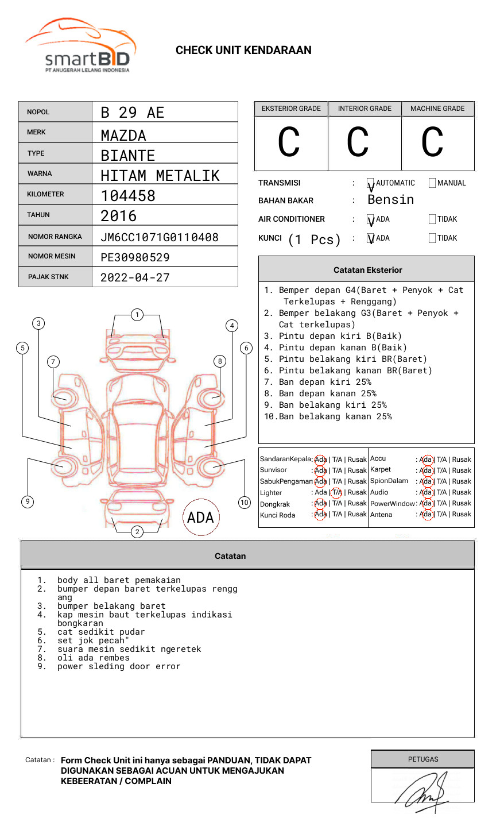Select car diagram marker number 2
This screenshot has width=504, height=834.
tap(137, 532)
